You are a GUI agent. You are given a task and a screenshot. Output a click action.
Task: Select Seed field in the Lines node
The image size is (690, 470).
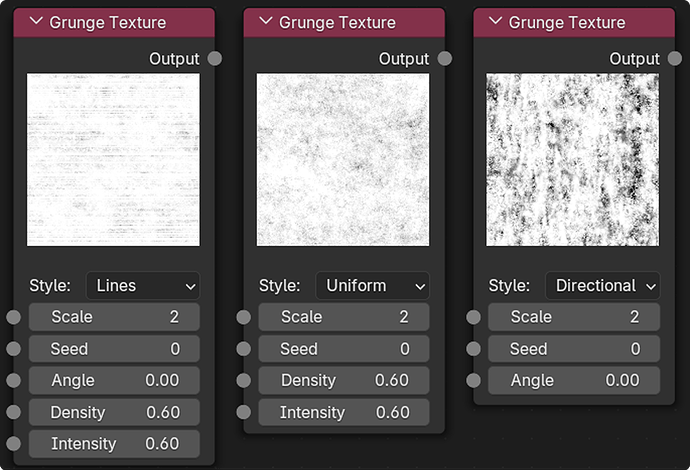pyautogui.click(x=114, y=349)
